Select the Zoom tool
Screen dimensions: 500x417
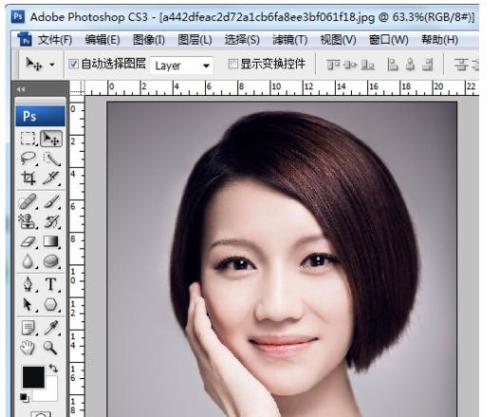(50, 348)
